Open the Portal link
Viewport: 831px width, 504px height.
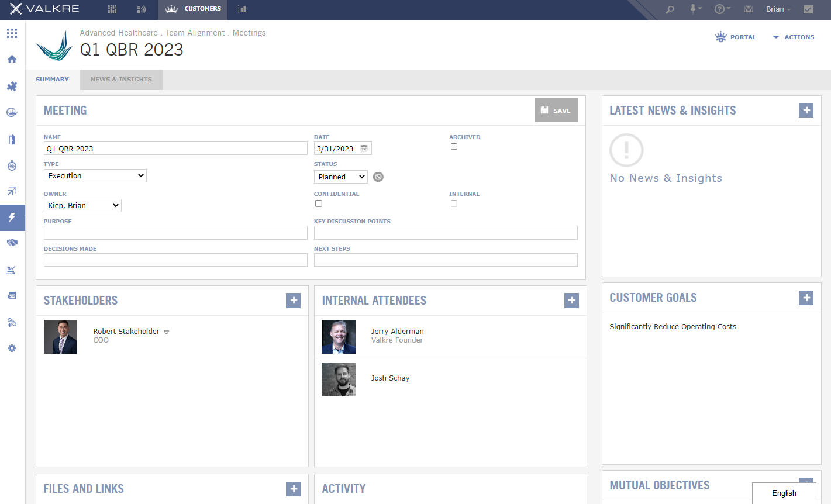736,37
